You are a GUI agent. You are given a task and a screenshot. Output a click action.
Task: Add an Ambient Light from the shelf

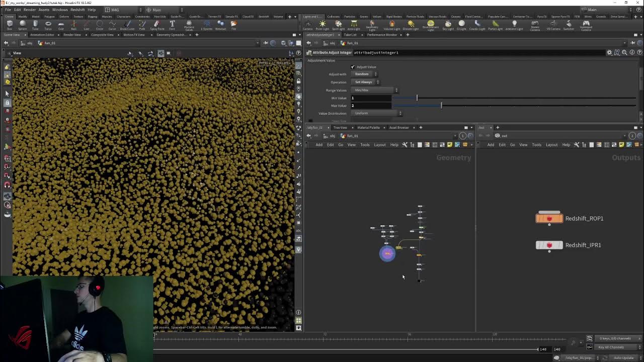[x=514, y=25]
